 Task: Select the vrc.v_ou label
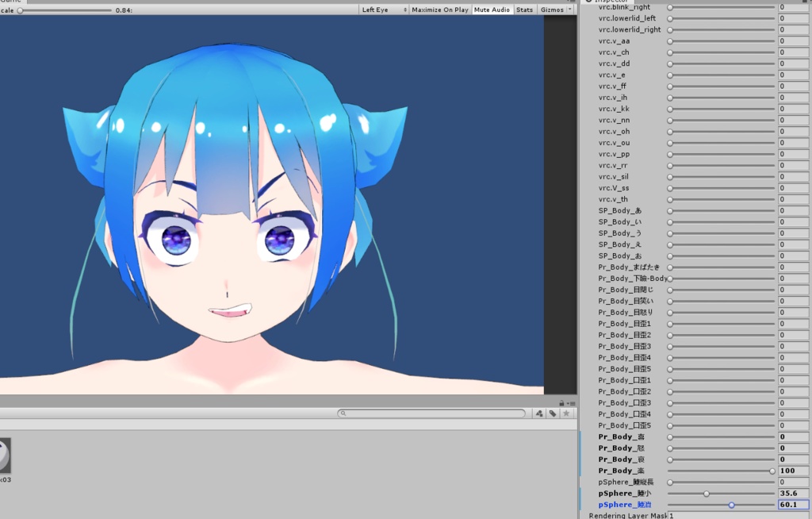tap(615, 143)
